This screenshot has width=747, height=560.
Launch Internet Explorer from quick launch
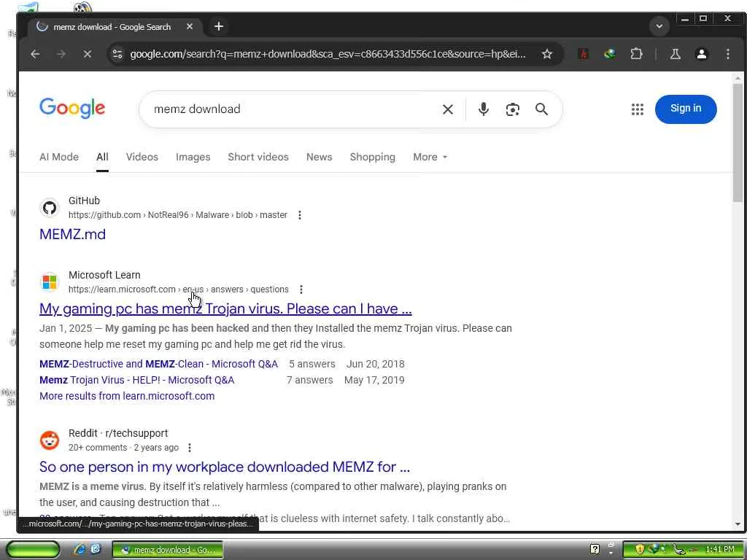point(80,549)
